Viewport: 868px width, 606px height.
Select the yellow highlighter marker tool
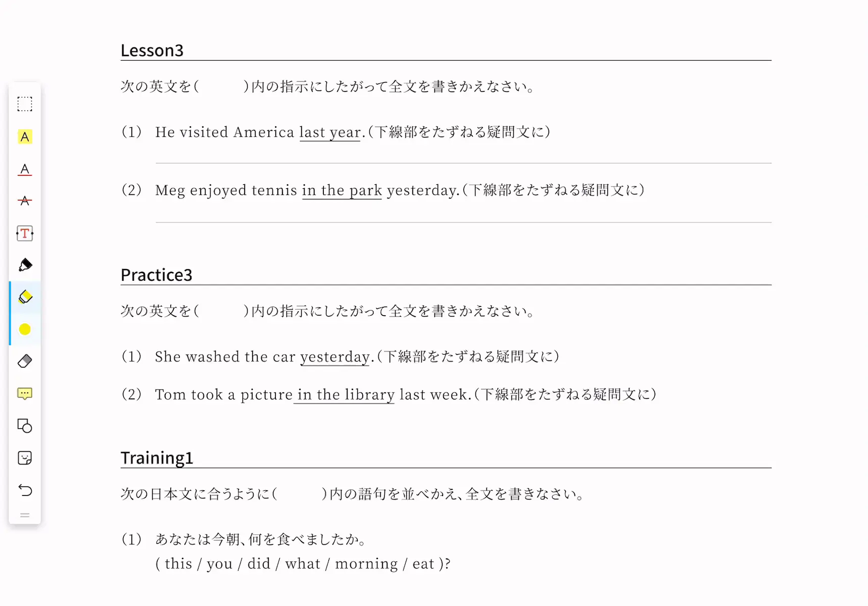point(25,297)
